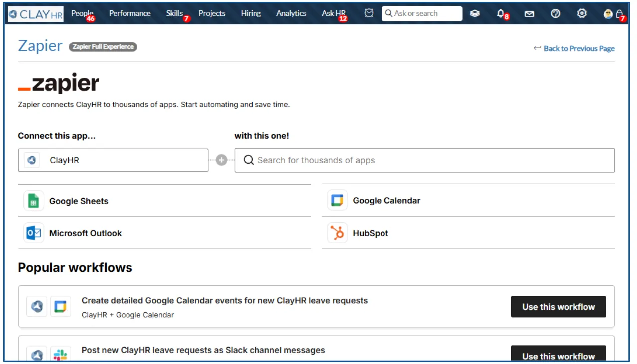Select Microsoft Outlook app label

(85, 233)
